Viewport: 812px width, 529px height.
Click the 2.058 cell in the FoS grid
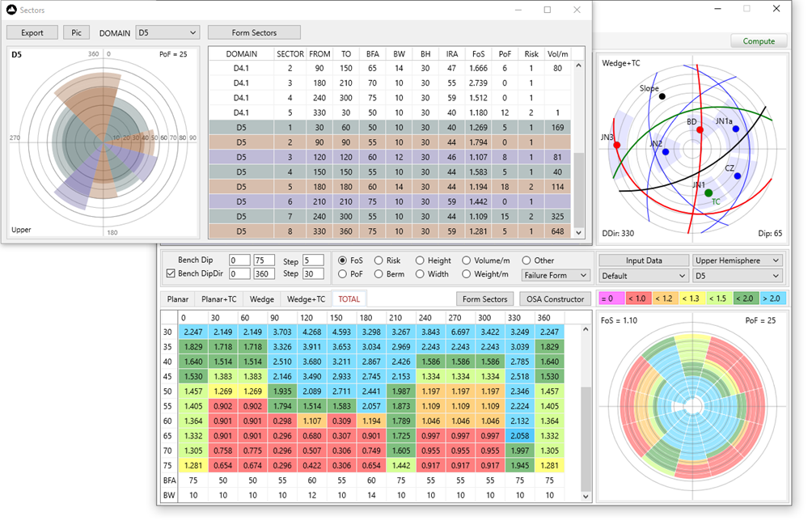coord(520,436)
